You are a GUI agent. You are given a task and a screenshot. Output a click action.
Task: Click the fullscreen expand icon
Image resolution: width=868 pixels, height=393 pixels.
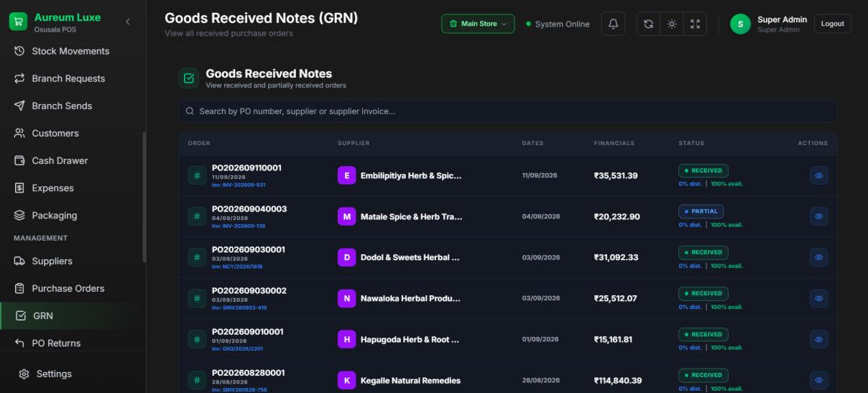click(x=695, y=24)
